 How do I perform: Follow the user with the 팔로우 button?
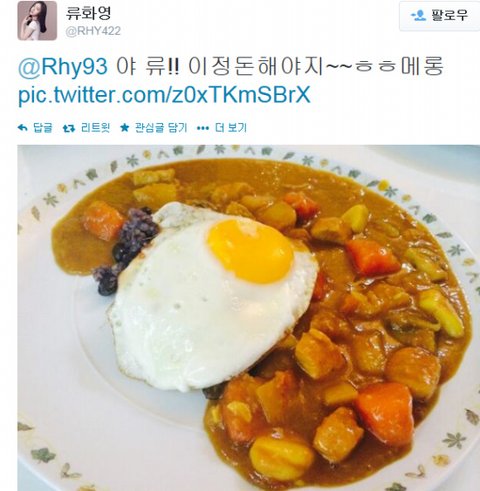pyautogui.click(x=440, y=16)
